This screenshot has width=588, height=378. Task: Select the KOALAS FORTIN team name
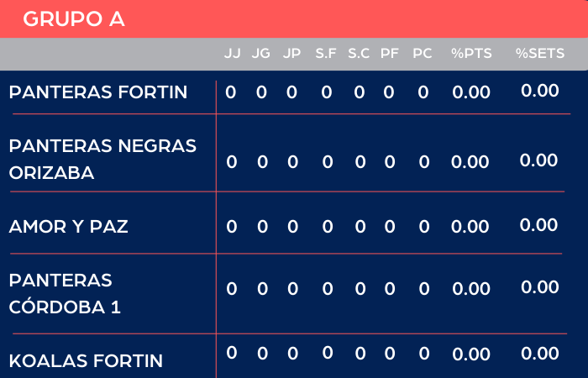tap(86, 361)
